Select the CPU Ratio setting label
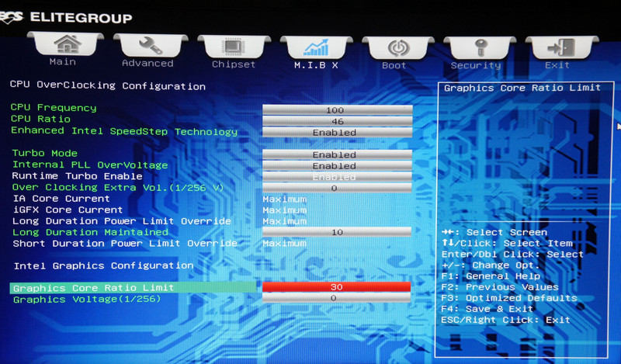This screenshot has height=364, width=621. pyautogui.click(x=40, y=119)
